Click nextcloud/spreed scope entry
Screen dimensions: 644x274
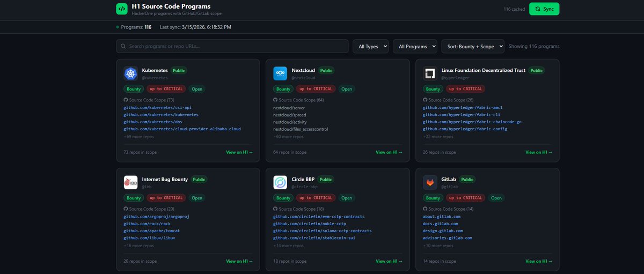tap(290, 115)
